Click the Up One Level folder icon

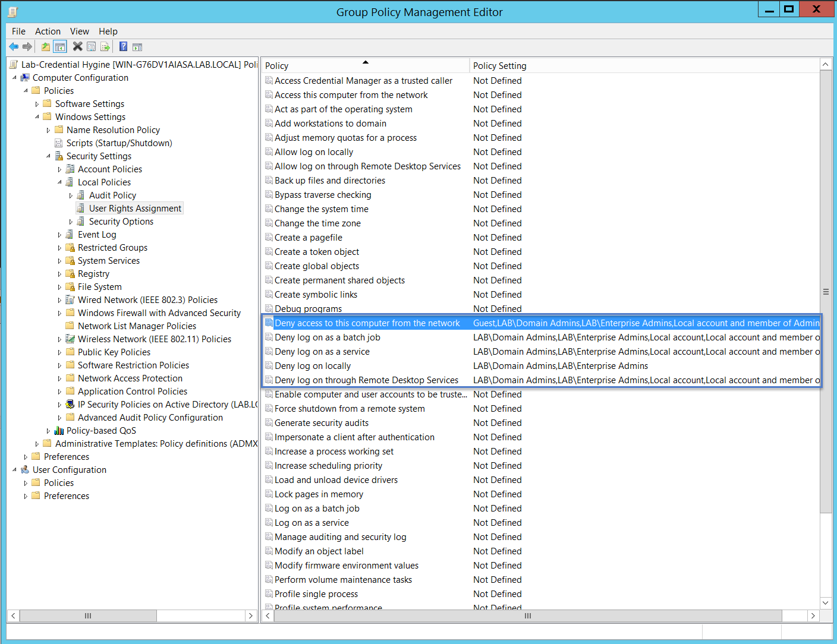coord(46,47)
